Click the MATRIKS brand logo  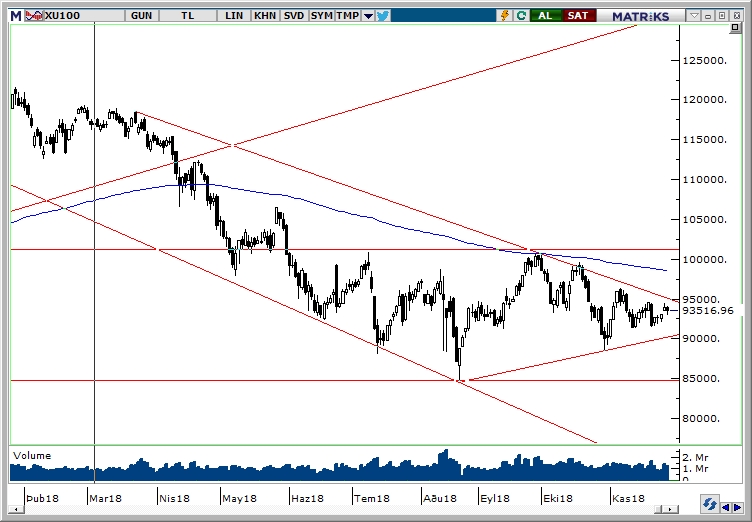(640, 16)
